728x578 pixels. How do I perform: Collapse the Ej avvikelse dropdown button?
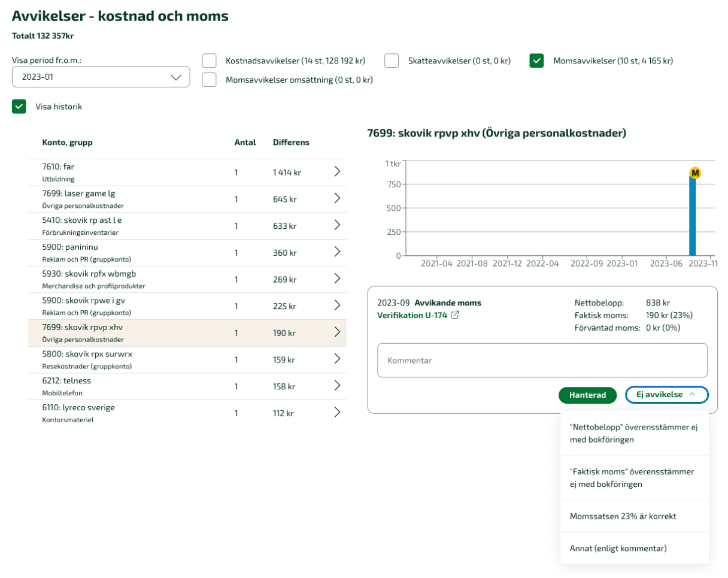tap(667, 395)
